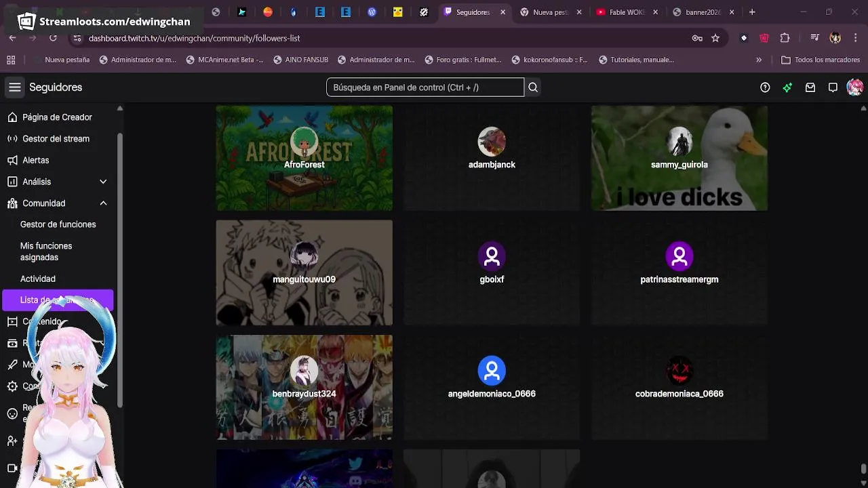Open a new browser tab with plus
868x488 pixels.
click(x=752, y=12)
